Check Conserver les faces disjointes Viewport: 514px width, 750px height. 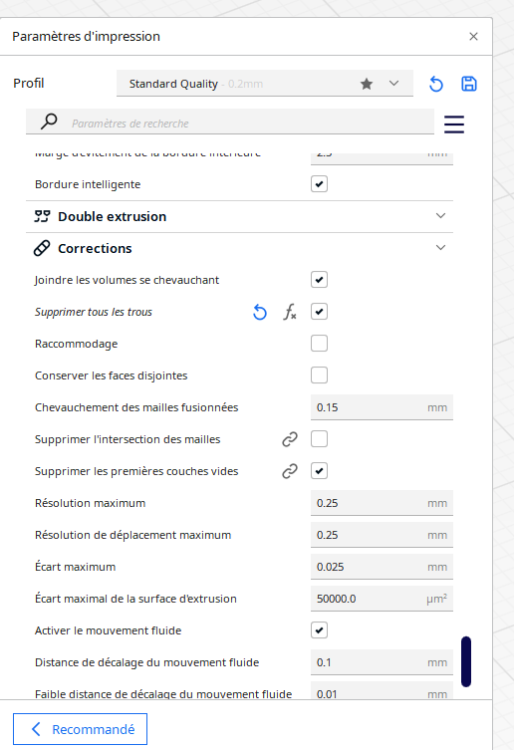click(x=319, y=375)
